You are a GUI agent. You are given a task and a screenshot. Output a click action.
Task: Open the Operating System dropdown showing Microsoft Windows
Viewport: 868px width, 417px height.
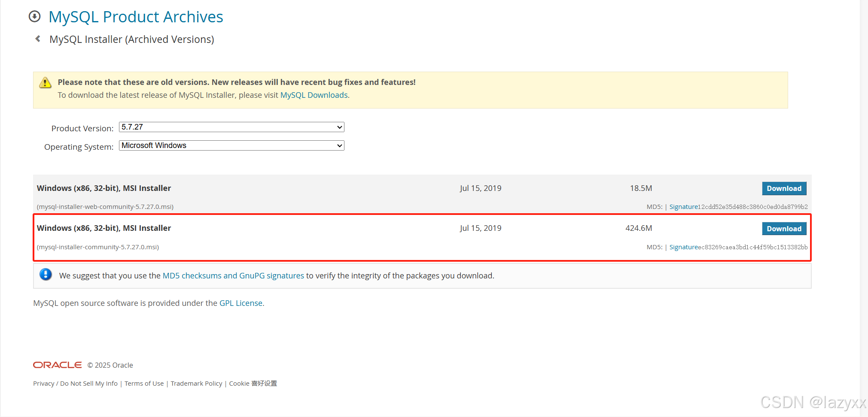click(x=231, y=145)
